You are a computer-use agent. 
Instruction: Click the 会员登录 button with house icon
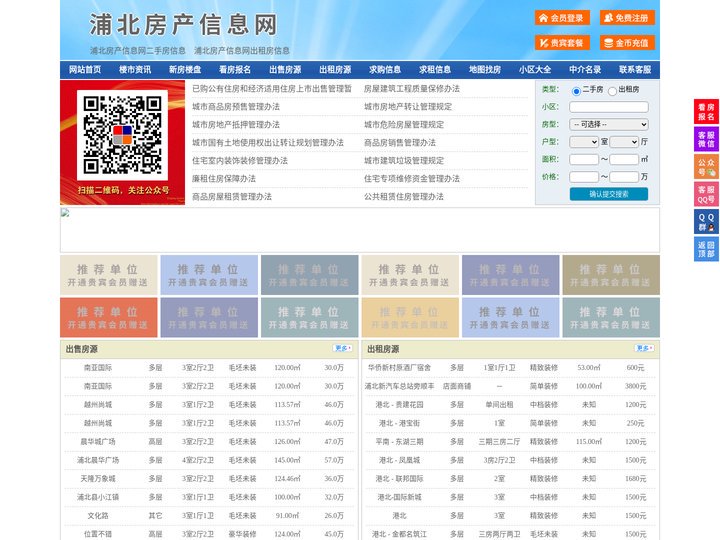coord(562,18)
